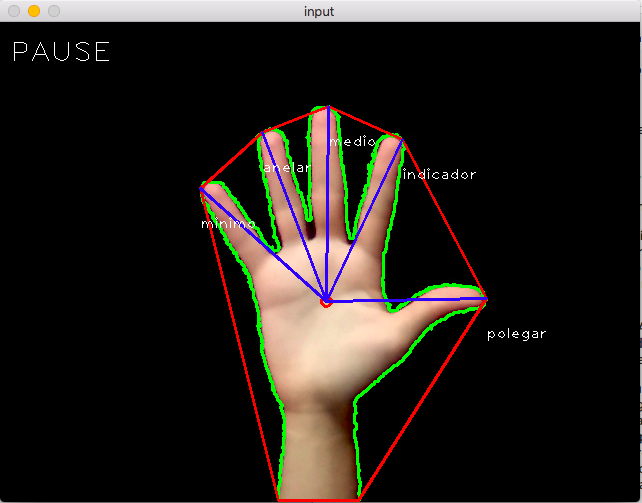Image resolution: width=642 pixels, height=503 pixels.
Task: Select the 'medio' finger label
Action: point(352,142)
